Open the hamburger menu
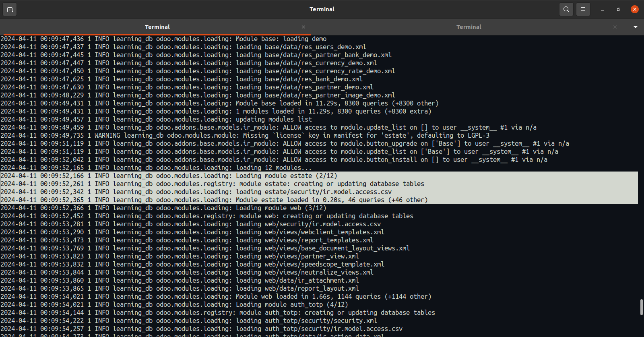The image size is (644, 337). click(583, 9)
